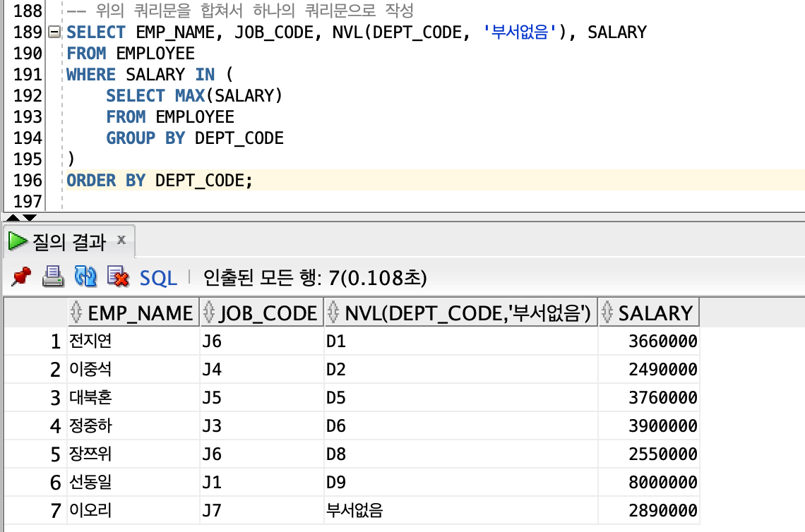Screen dimensions: 805x532
Task: Select the 부서없음 cell in row 7
Action: pos(461,510)
